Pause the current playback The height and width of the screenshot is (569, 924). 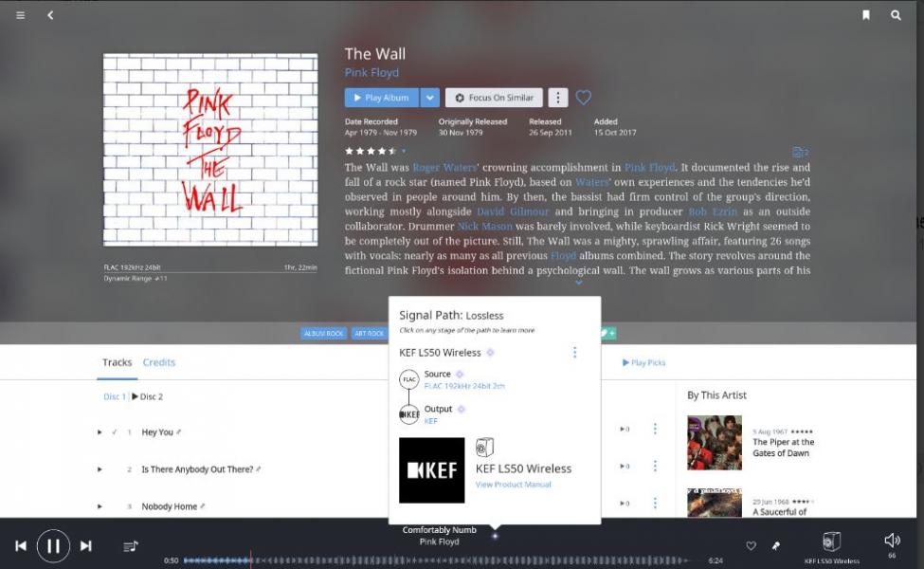click(x=53, y=546)
